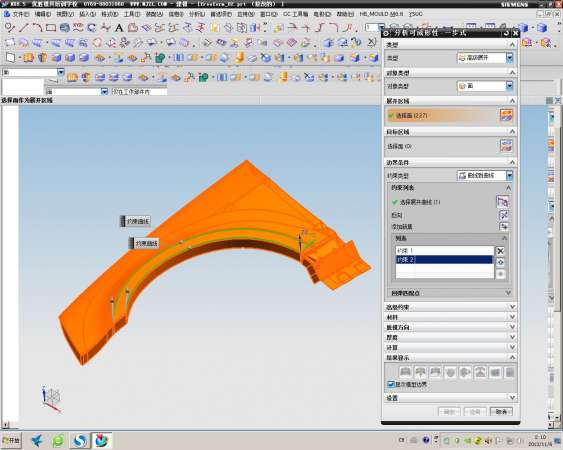563x450 pixels.
Task: Activate the unfold region face selection icon
Action: tap(506, 116)
